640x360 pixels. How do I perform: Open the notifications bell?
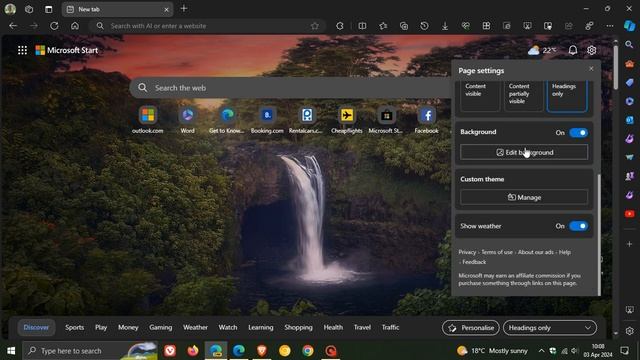pyautogui.click(x=573, y=50)
